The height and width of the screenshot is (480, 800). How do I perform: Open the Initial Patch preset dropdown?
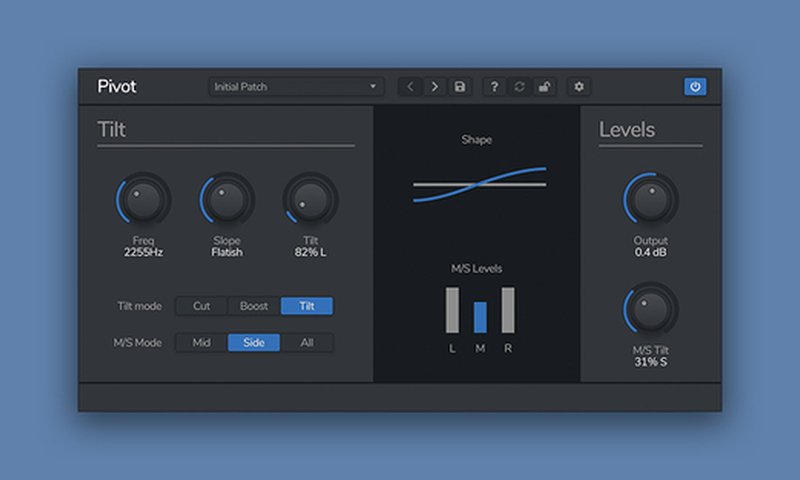tap(297, 87)
